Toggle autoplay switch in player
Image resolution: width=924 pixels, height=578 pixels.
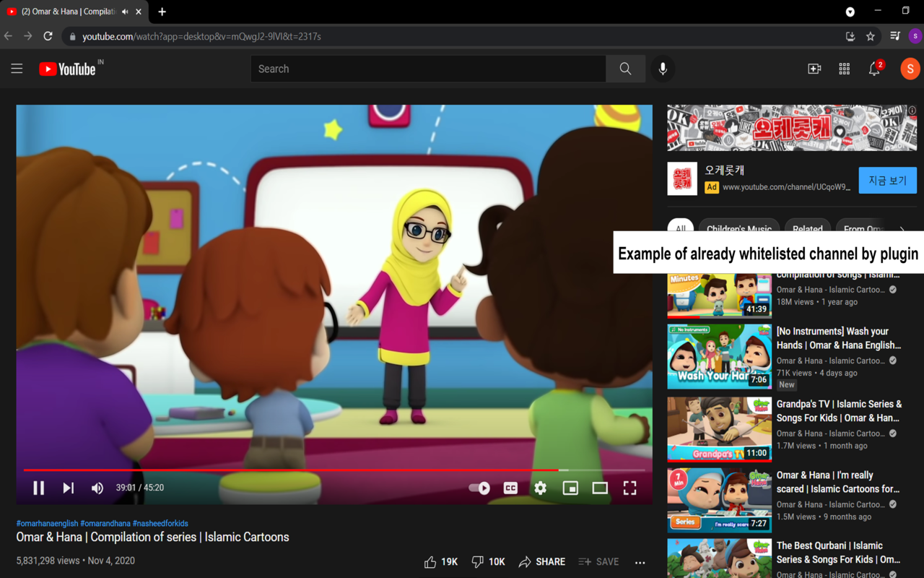pyautogui.click(x=480, y=488)
